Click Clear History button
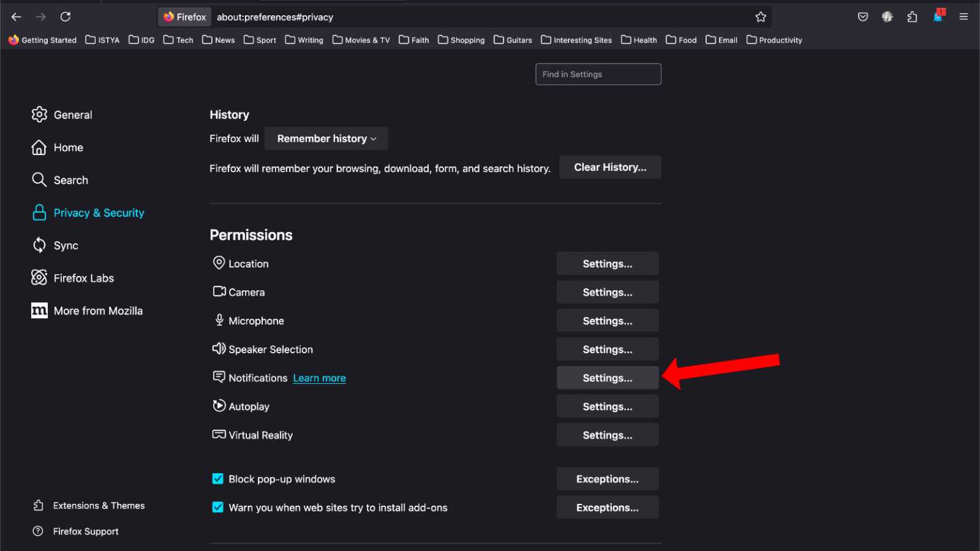The height and width of the screenshot is (551, 980). pos(609,167)
